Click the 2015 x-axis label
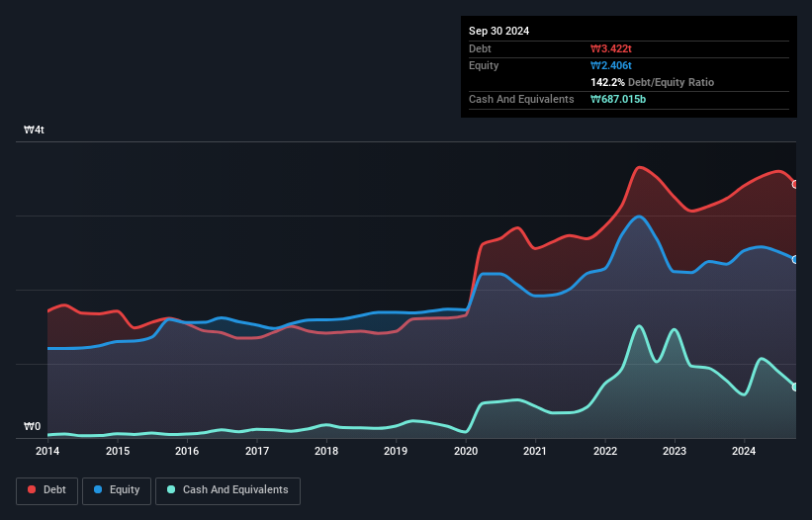 pos(118,451)
